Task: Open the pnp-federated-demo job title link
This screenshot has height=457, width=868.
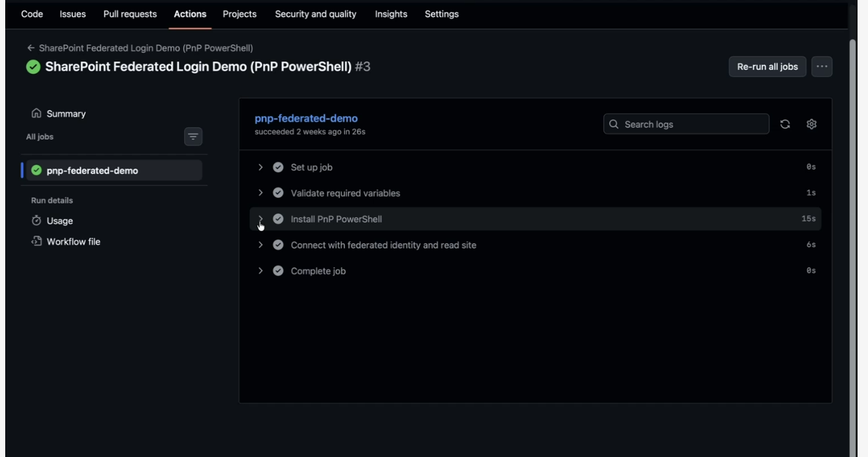Action: (306, 118)
